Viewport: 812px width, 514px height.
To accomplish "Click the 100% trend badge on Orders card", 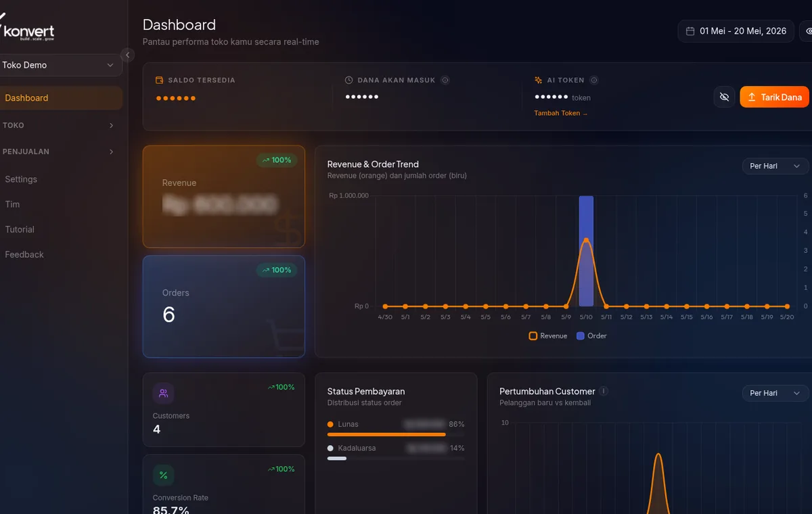I will coord(277,270).
